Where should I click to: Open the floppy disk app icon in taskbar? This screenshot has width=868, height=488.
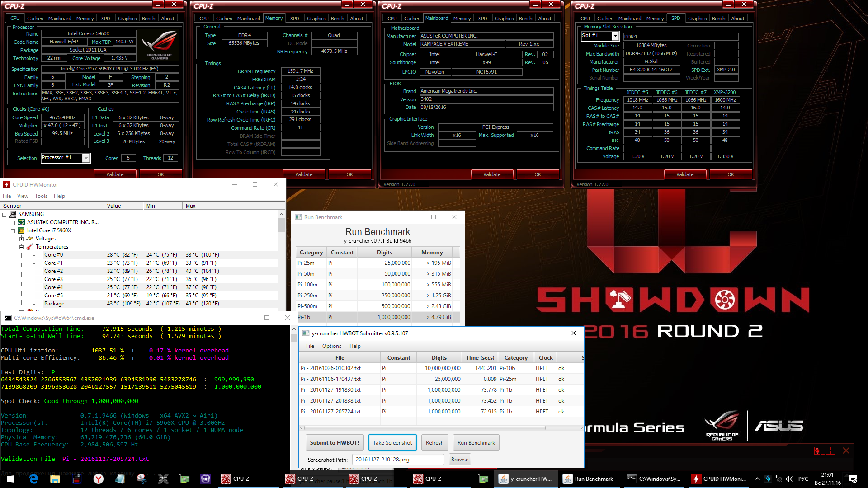tap(77, 479)
